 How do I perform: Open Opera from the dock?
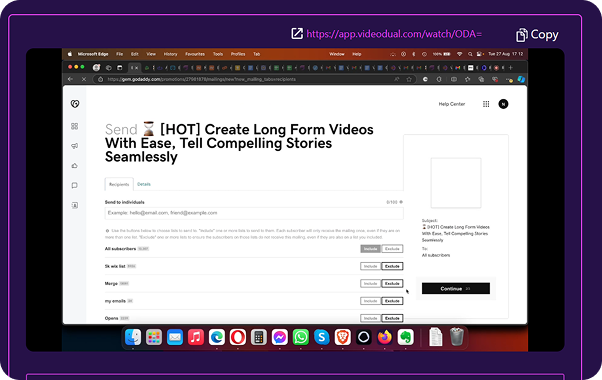point(238,337)
